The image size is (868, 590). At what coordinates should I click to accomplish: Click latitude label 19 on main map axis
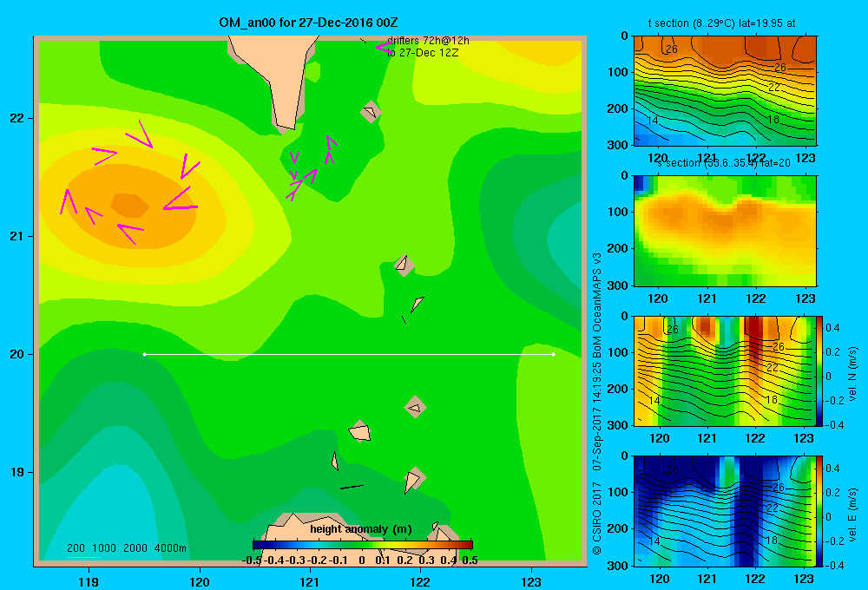[x=17, y=472]
